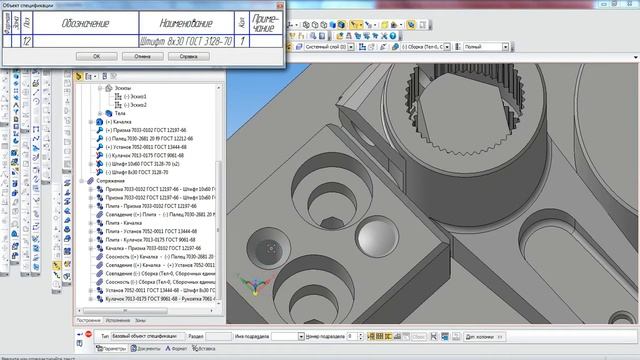Viewport: 640px width, 360px height.
Task: Toggle yellow filter tool in view toolbar
Action: pos(354,25)
